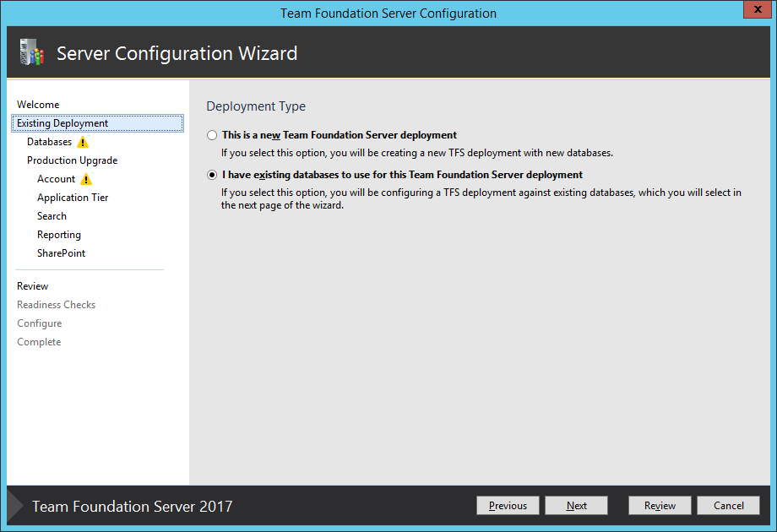
Task: Click the description about configuring against existing databases
Action: (x=481, y=198)
